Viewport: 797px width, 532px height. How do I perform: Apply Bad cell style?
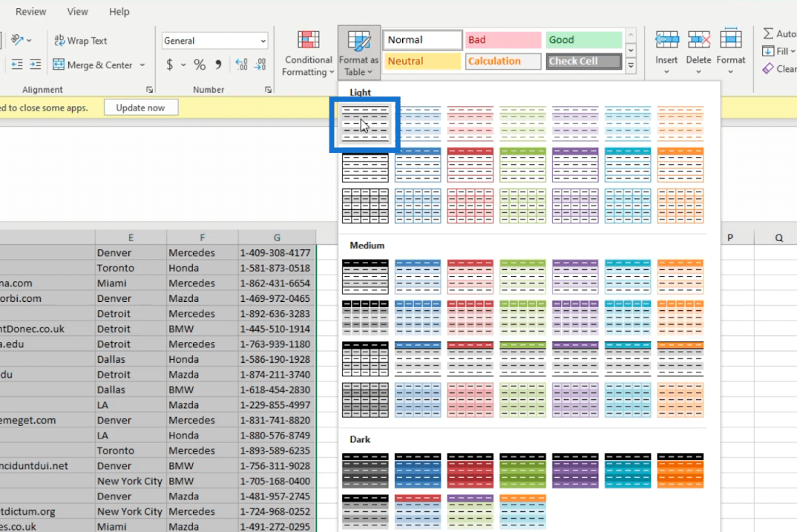click(503, 39)
